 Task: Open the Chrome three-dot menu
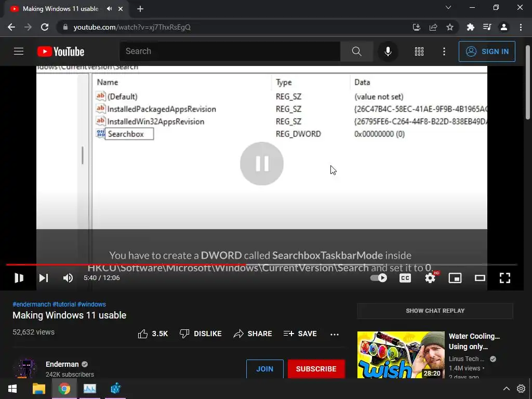pyautogui.click(x=521, y=27)
